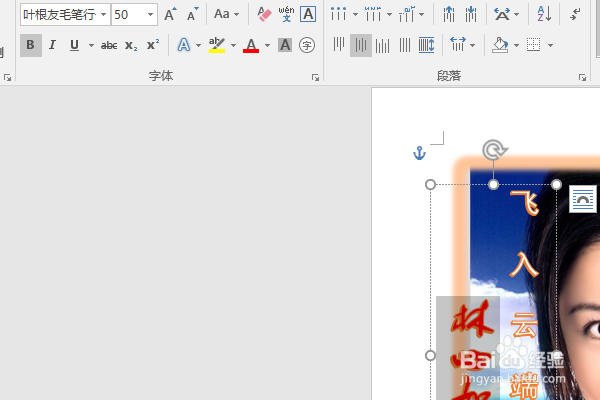
Task: Toggle Bold formatting
Action: point(31,45)
